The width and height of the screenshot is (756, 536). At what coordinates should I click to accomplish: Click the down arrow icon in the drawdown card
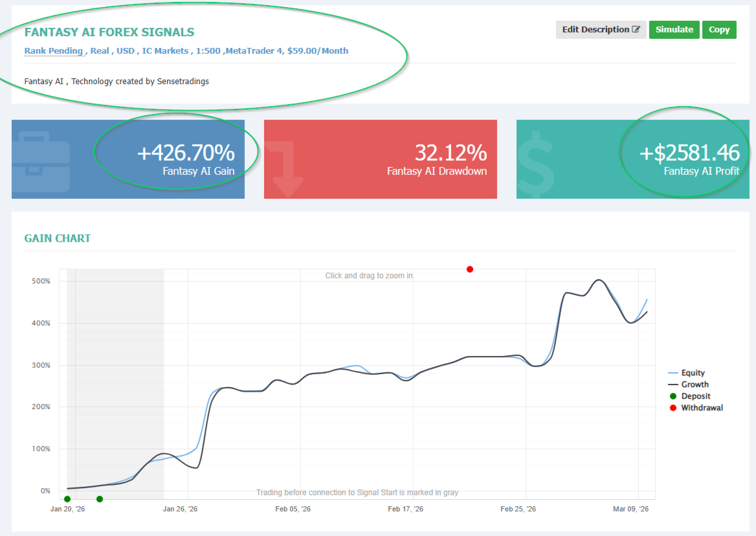point(284,169)
